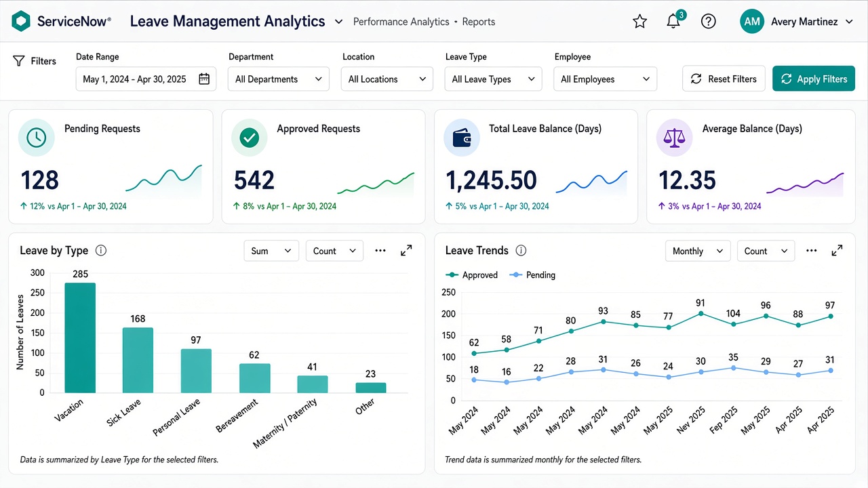Click the AM user avatar
The height and width of the screenshot is (488, 868).
(752, 22)
